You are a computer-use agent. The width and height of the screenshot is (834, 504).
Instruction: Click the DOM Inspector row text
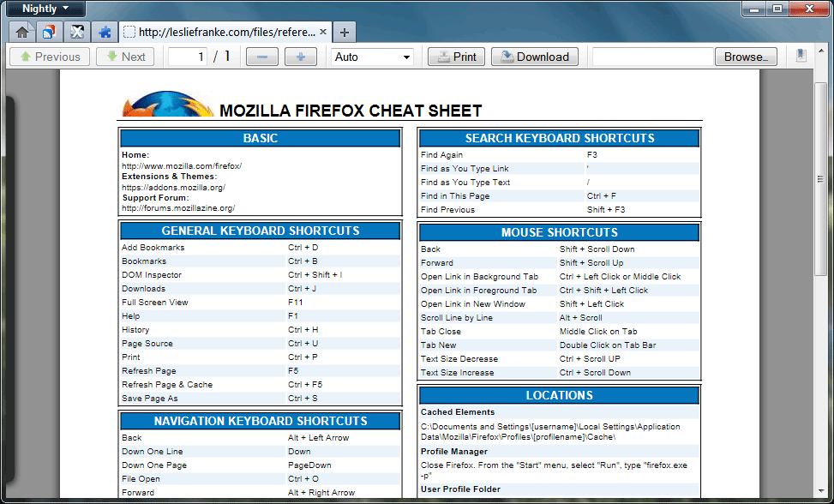tap(152, 275)
